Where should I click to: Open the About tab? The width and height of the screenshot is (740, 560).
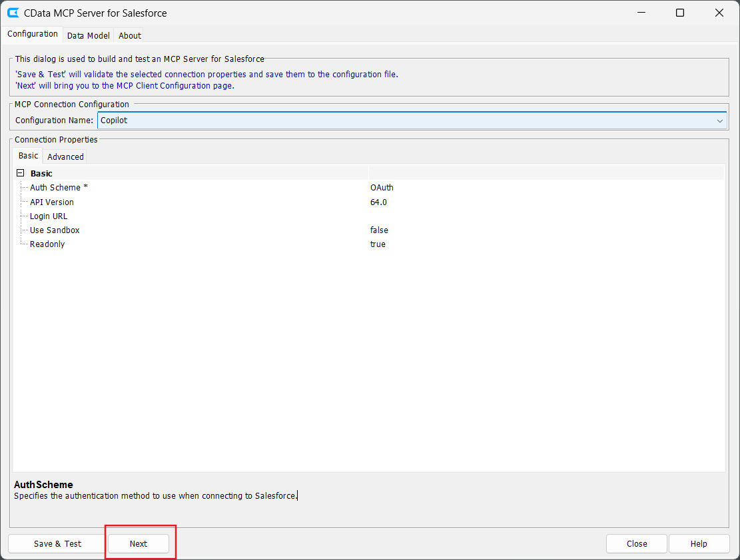click(130, 35)
